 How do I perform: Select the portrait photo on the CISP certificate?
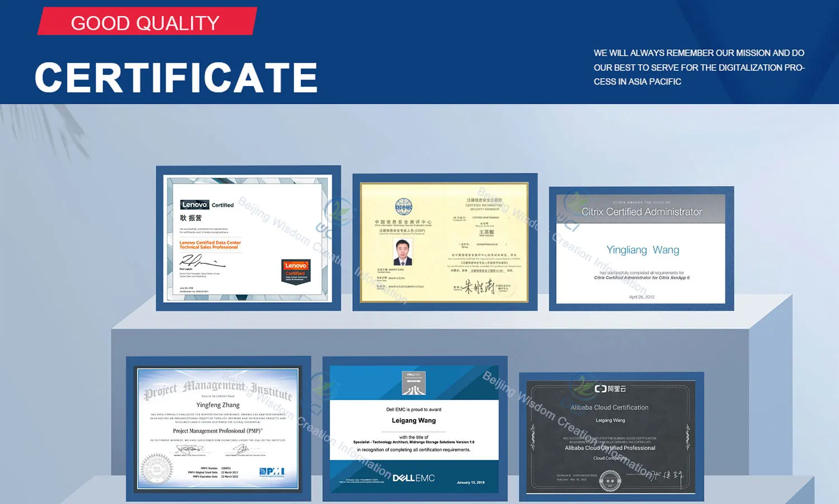(402, 252)
